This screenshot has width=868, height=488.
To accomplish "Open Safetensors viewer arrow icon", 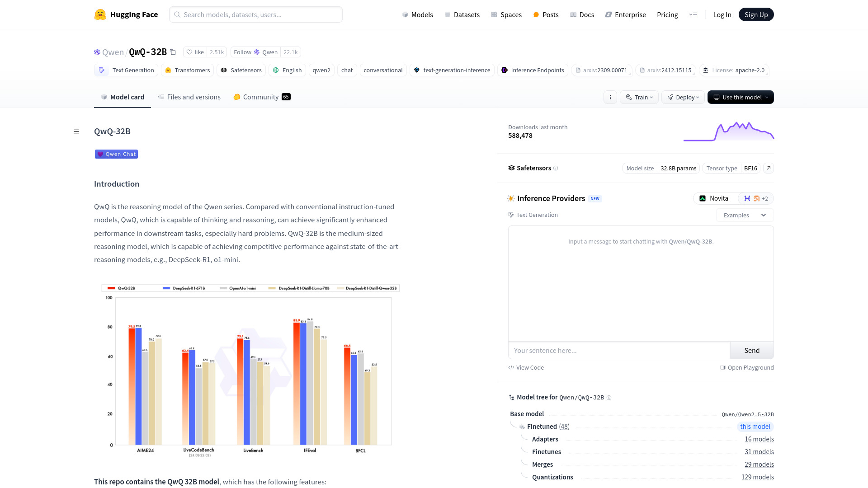I will pos(768,168).
